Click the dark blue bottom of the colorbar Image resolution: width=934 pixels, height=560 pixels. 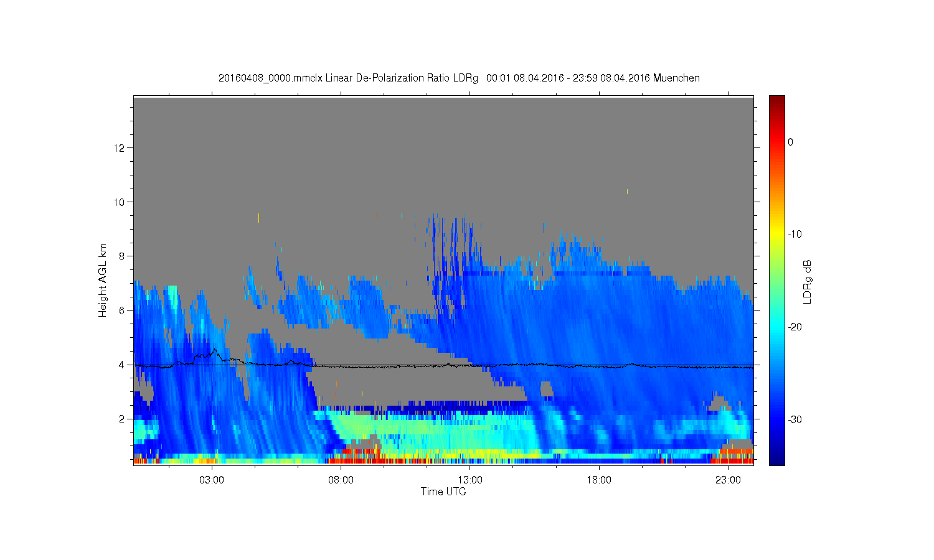[777, 460]
